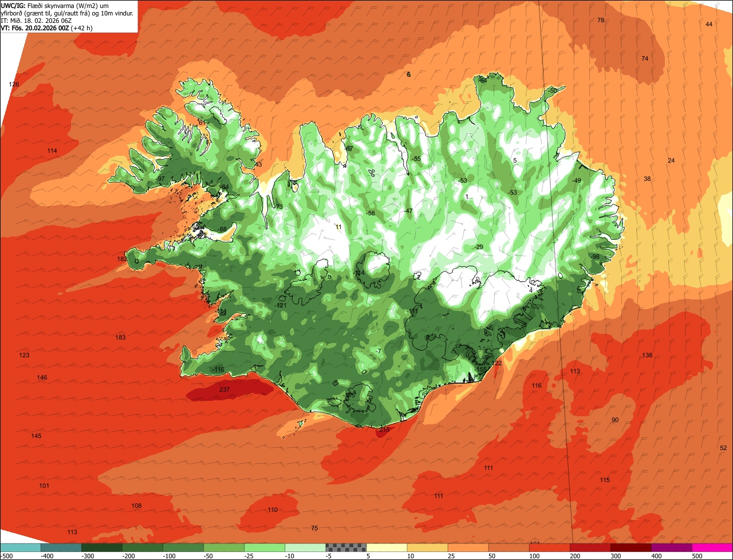Click the checkered -5 to 5 legend swatch
This screenshot has height=560, width=733.
(346, 547)
